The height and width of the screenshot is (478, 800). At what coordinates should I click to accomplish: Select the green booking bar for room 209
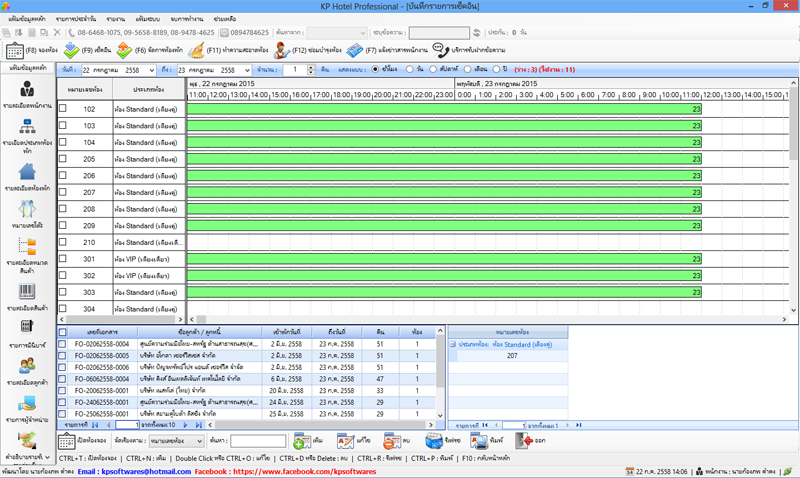click(x=444, y=225)
